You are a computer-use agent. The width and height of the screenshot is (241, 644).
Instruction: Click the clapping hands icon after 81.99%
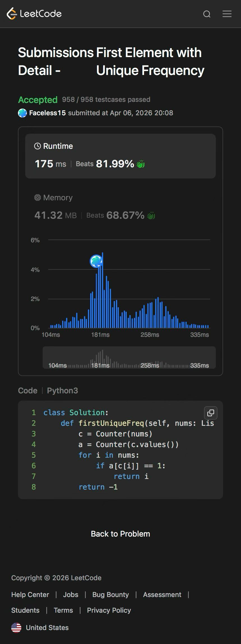point(140,164)
